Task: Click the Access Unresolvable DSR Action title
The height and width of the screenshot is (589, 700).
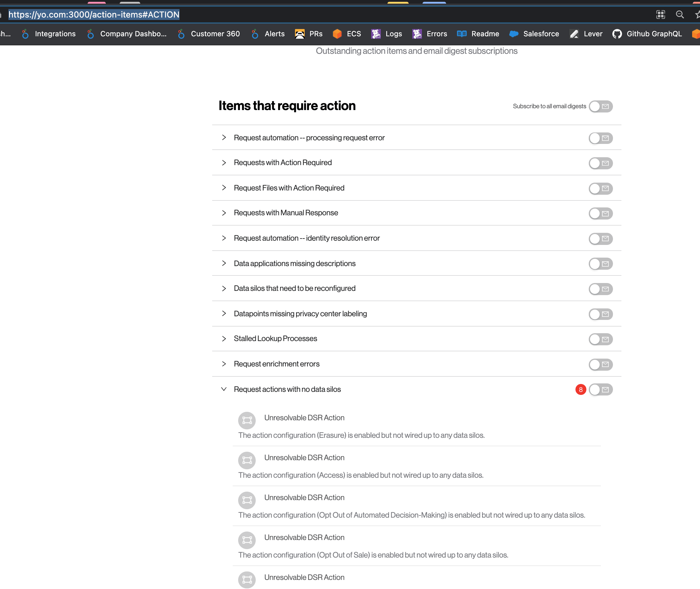Action: [x=304, y=457]
